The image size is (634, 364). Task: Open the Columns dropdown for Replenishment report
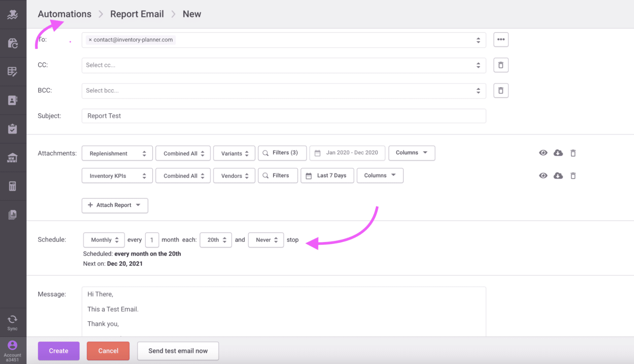(411, 153)
